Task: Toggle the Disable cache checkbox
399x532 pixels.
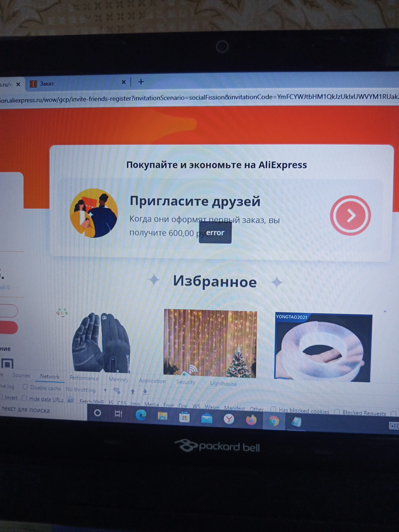Action: coord(25,387)
